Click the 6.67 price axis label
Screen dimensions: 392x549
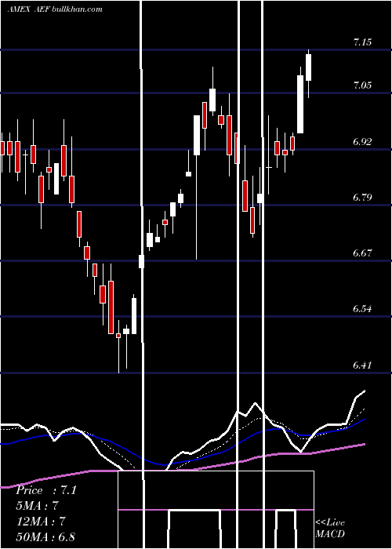[362, 253]
